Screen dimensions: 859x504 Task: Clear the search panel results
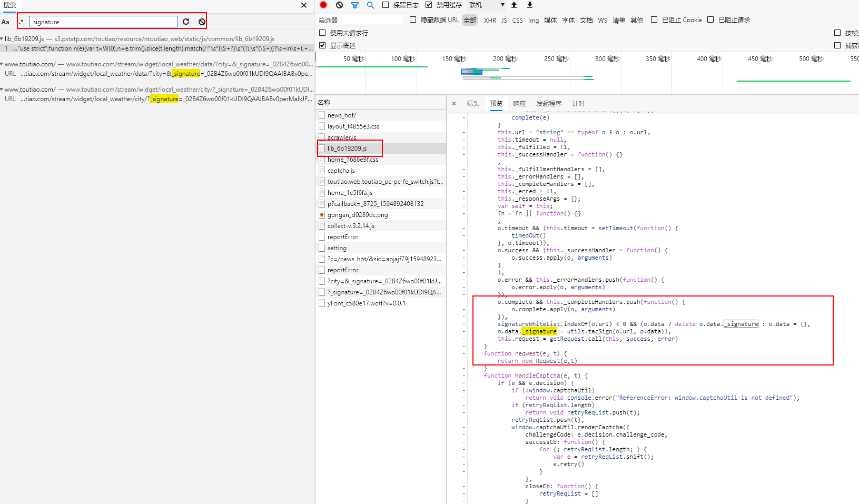click(x=202, y=22)
